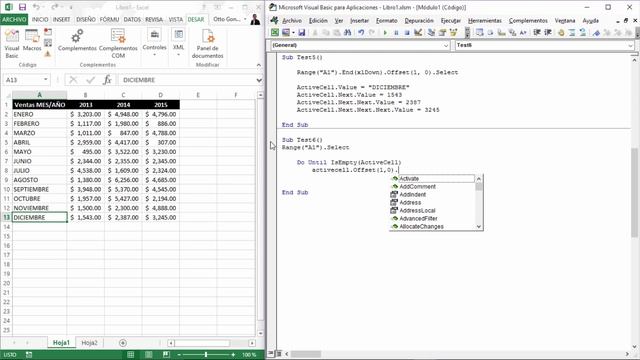Select the cell containing ENERO
This screenshot has width=640, height=360.
40,114
